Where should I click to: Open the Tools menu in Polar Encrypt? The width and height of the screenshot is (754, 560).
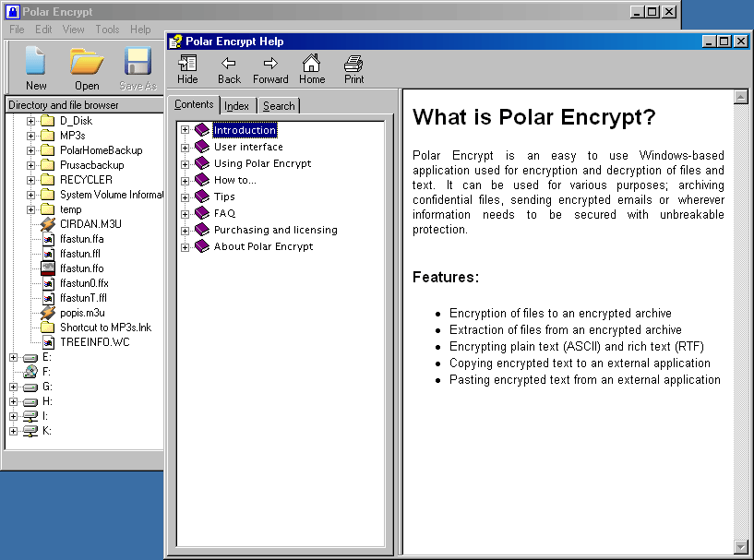107,30
